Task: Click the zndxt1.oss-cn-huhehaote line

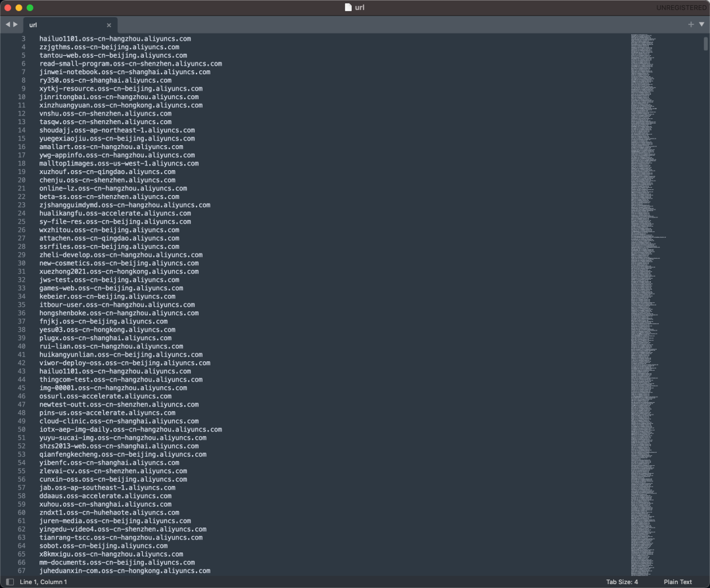Action: pos(109,512)
